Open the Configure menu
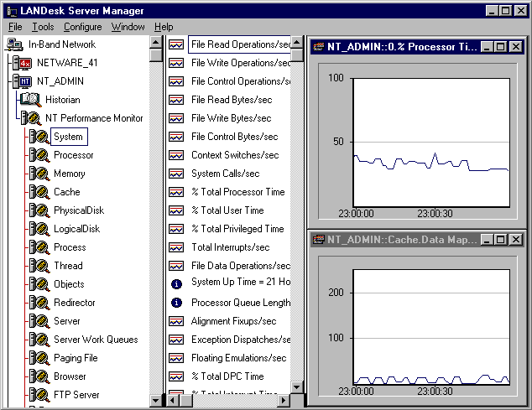Image resolution: width=532 pixels, height=410 pixels. (x=83, y=27)
